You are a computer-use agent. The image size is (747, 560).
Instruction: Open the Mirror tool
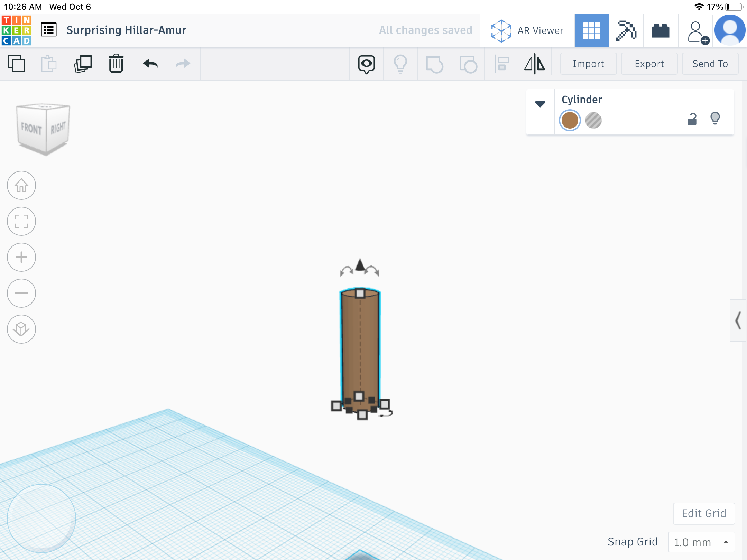point(534,64)
